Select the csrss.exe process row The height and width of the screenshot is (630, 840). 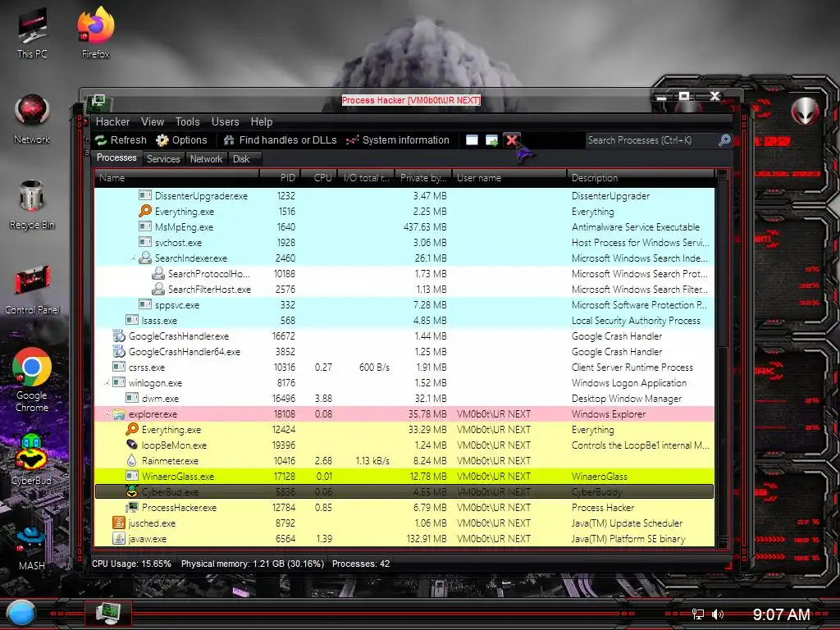pyautogui.click(x=404, y=367)
